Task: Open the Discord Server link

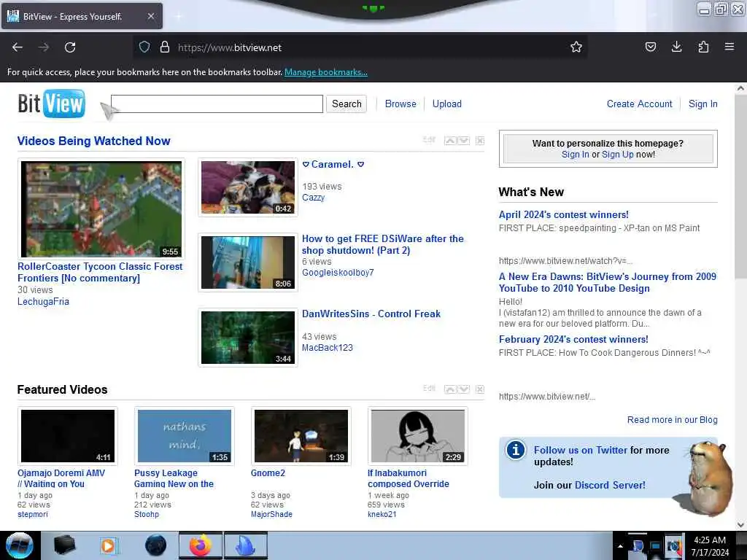Action: point(610,485)
